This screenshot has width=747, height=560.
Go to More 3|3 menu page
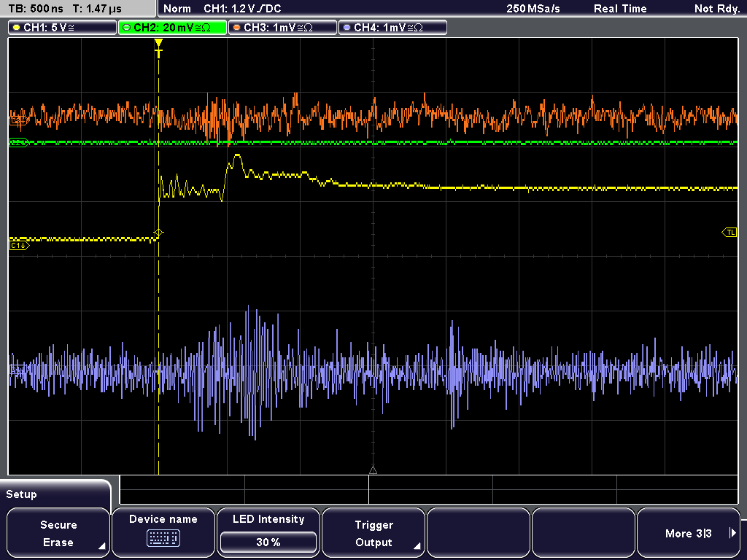click(x=689, y=533)
